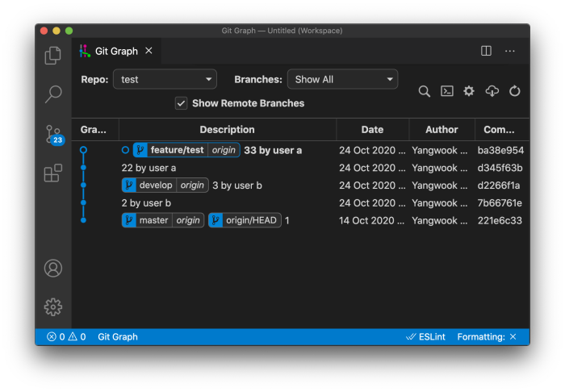This screenshot has width=565, height=392.
Task: Open Source Control view with 23 badge
Action: (54, 135)
